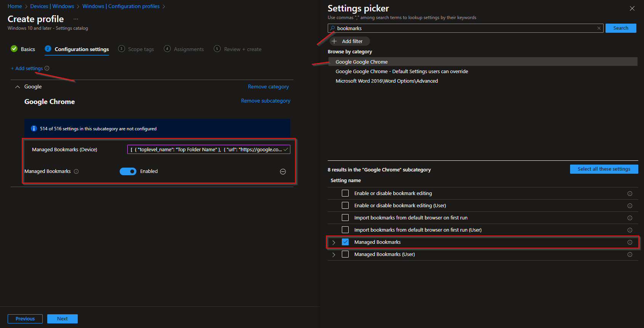Show info for checked Managed Bookmarks row

click(x=630, y=242)
